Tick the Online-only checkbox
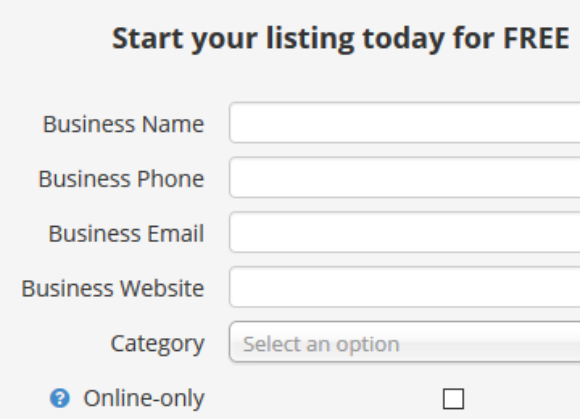 pyautogui.click(x=453, y=399)
